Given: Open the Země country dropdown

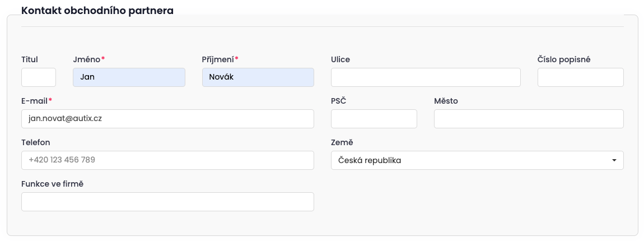Looking at the screenshot, I should pos(477,160).
